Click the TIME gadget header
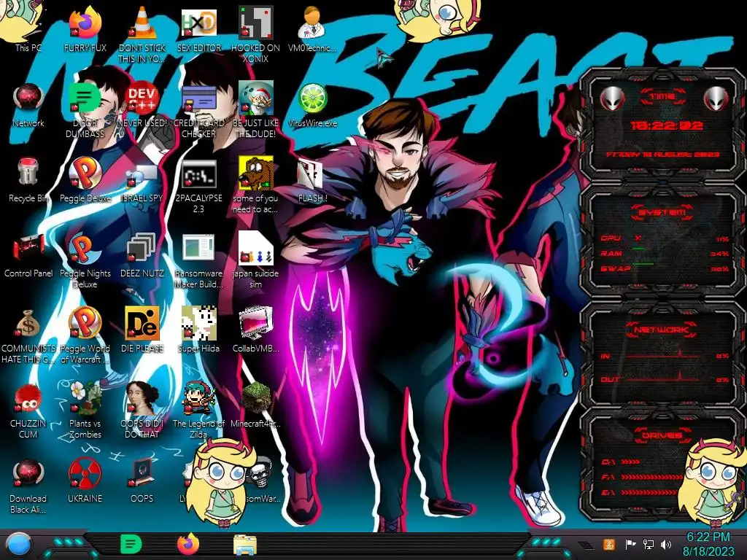The height and width of the screenshot is (560, 747). (x=662, y=97)
